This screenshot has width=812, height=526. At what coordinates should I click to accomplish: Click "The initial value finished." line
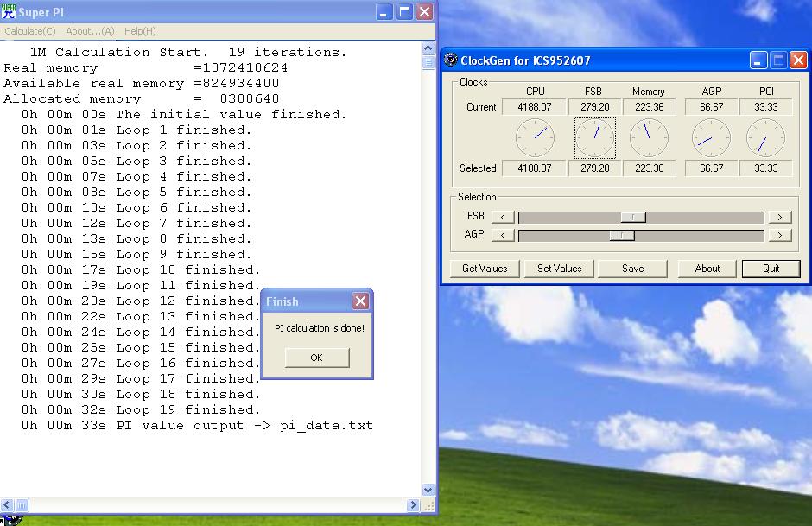(x=184, y=114)
